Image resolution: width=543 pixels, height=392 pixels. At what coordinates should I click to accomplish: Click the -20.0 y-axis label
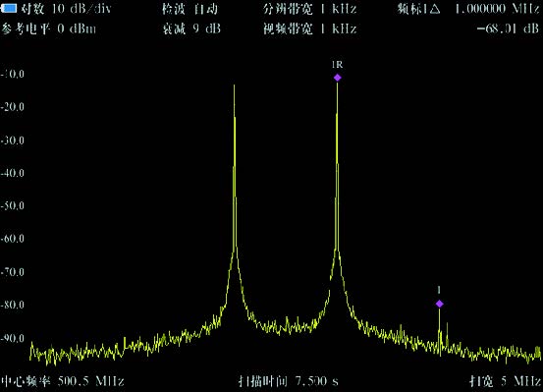[12, 107]
